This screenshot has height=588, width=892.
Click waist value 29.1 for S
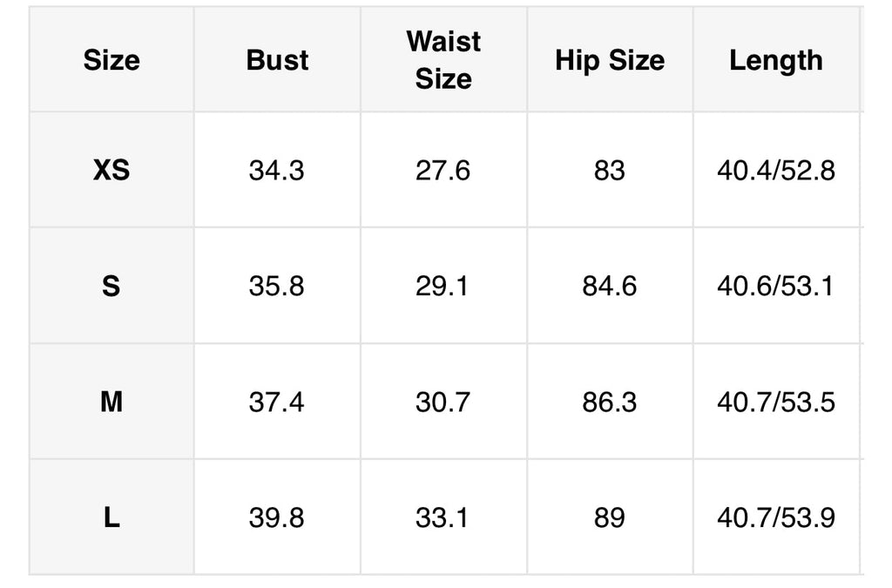point(442,286)
